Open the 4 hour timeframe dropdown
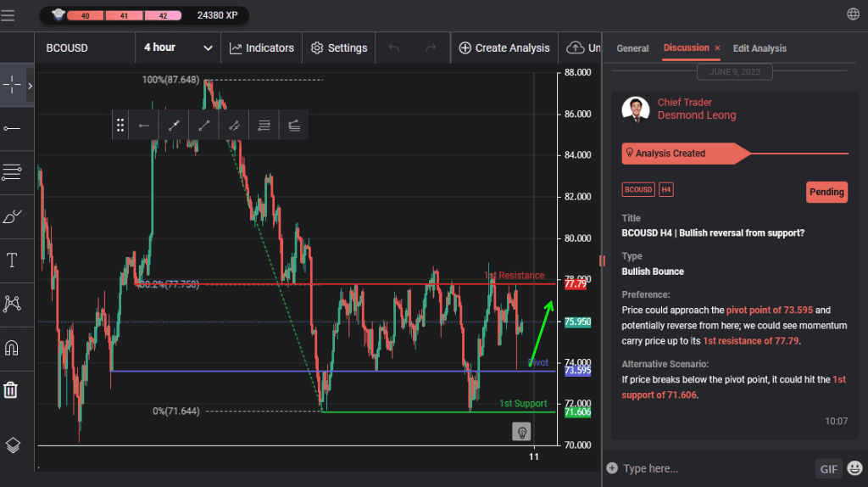The width and height of the screenshot is (868, 487). pos(178,48)
